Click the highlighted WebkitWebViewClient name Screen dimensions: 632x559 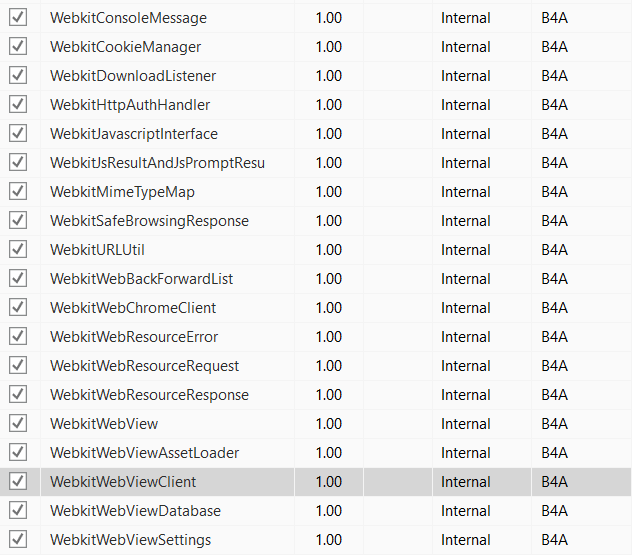[x=123, y=482]
